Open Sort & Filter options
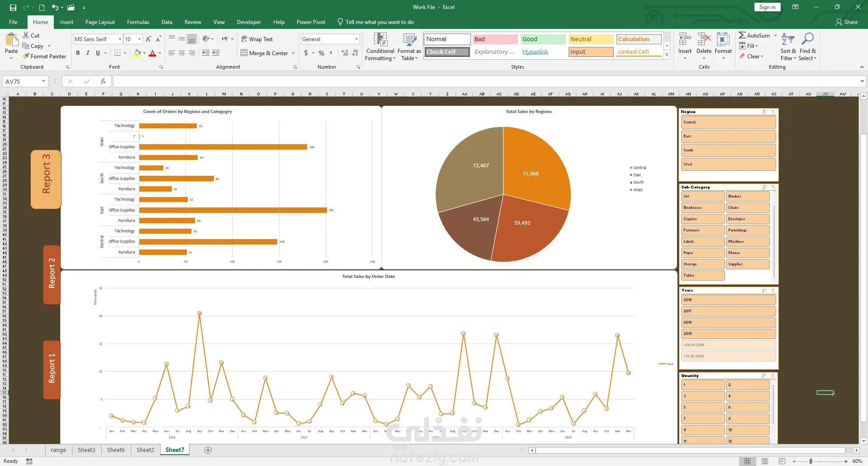The width and height of the screenshot is (868, 466). point(788,47)
